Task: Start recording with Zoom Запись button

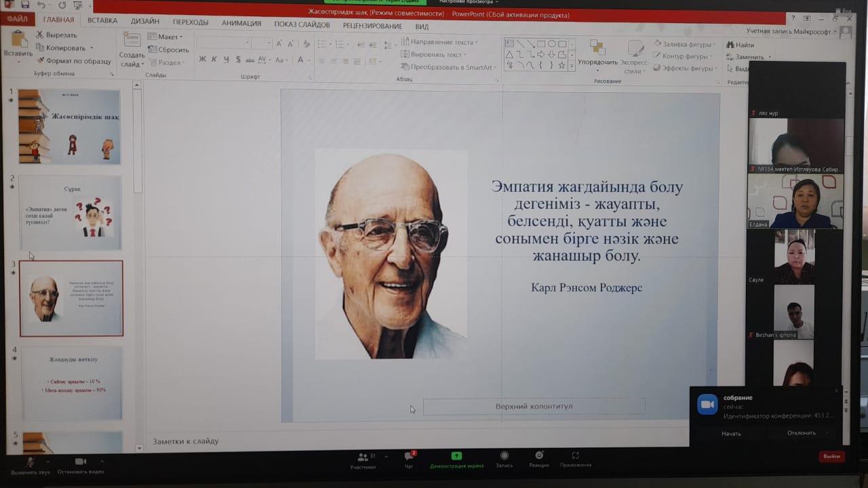Action: [x=504, y=457]
